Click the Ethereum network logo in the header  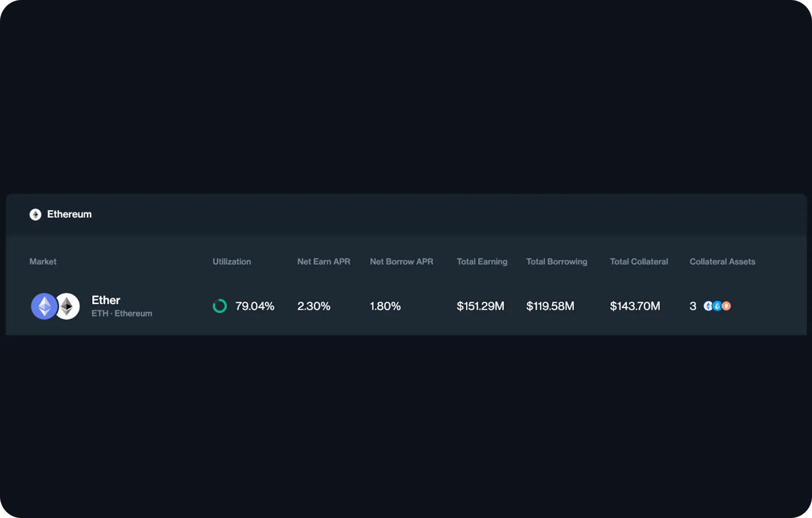tap(36, 214)
